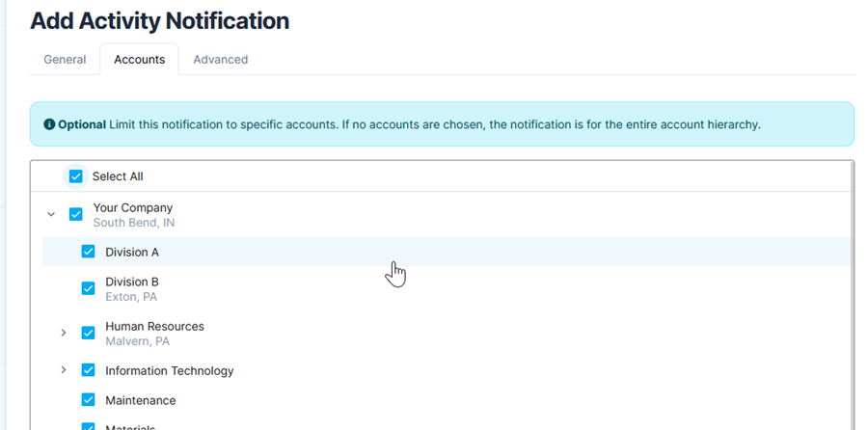Click the Division B account name
868x430 pixels.
[132, 282]
